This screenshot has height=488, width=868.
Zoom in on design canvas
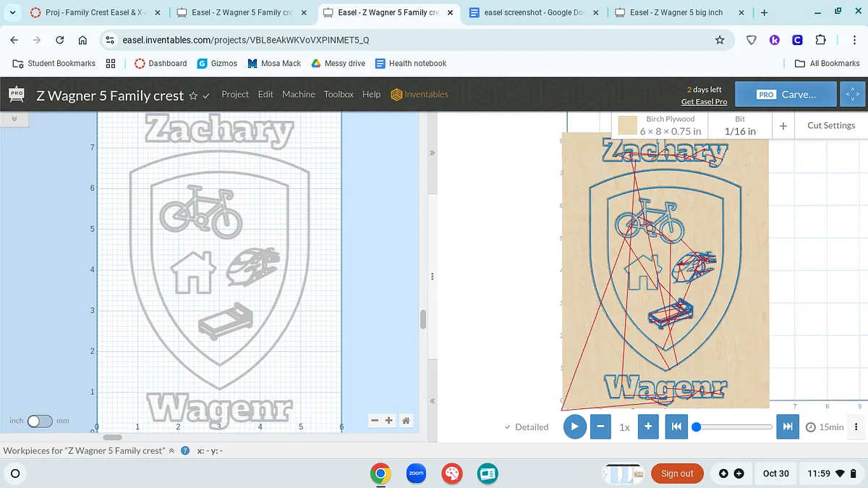(x=389, y=421)
